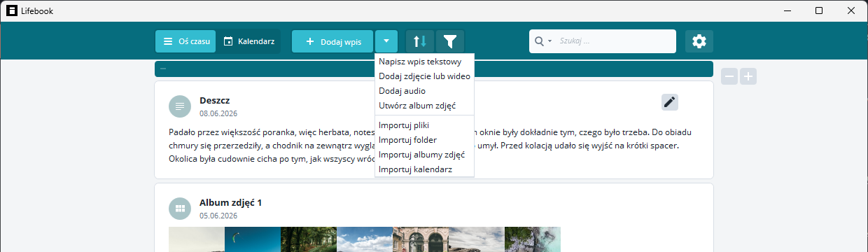Viewport: 868px width, 252px height.
Task: Switch to Kalendarz view
Action: (x=248, y=41)
